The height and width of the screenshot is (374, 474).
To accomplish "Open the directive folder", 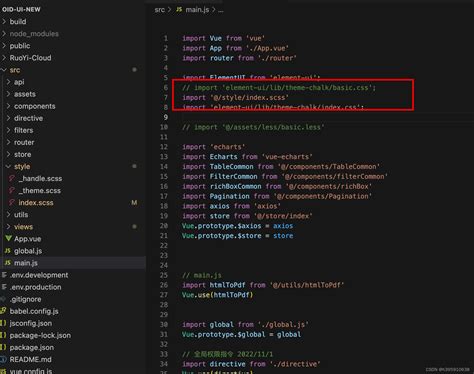I will 28,118.
